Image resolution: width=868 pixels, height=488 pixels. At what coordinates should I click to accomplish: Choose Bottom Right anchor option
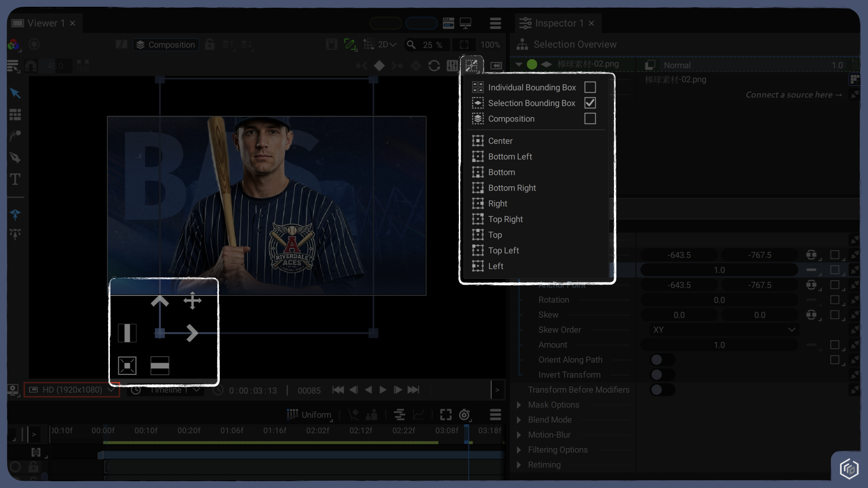click(x=512, y=188)
